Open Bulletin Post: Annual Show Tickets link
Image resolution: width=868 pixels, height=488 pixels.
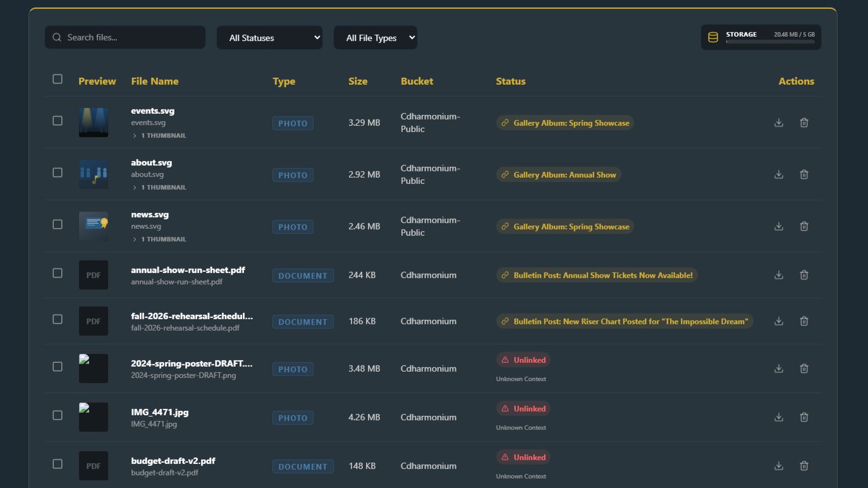click(x=597, y=275)
